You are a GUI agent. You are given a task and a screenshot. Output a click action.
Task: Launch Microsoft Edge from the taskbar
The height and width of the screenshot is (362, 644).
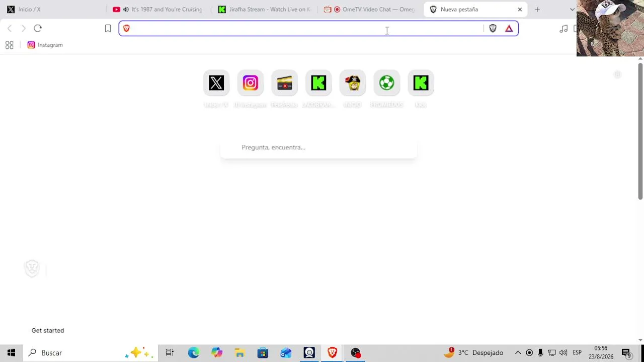[x=194, y=353]
